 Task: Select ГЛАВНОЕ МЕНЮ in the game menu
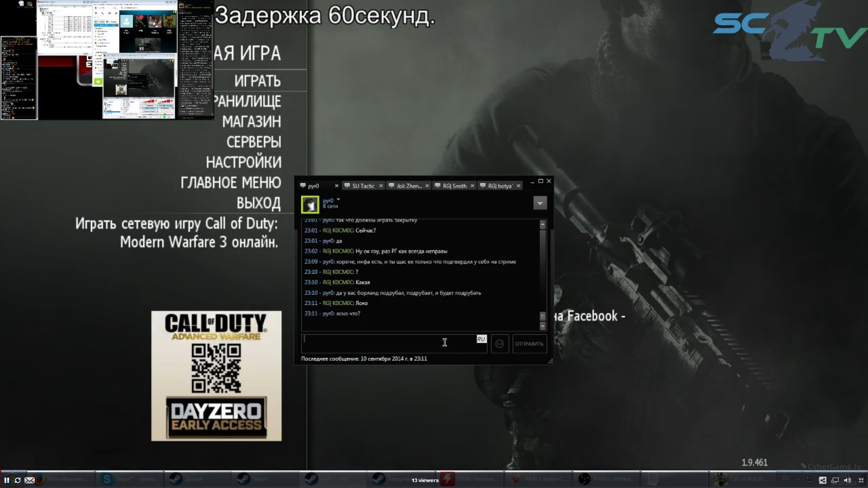tap(231, 183)
